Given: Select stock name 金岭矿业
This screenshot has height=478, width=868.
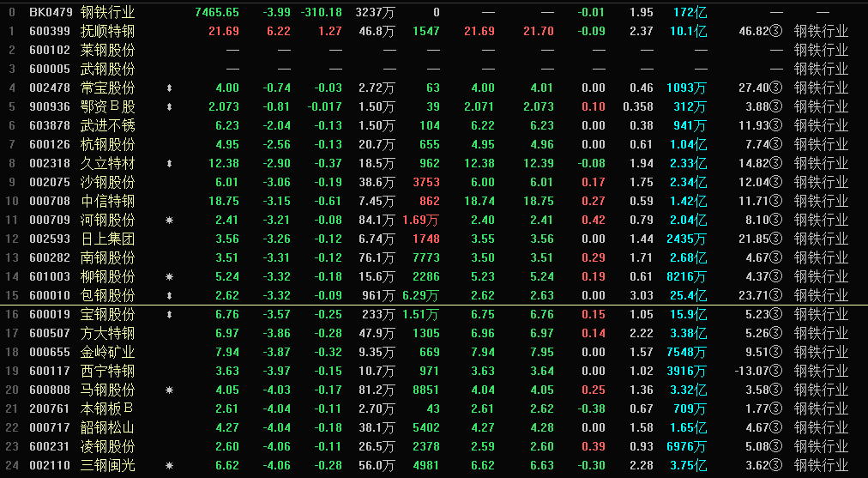Looking at the screenshot, I should (107, 352).
